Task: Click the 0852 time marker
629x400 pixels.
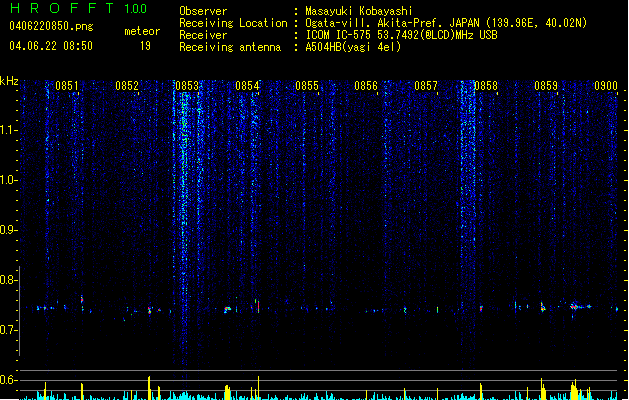Action: 127,86
